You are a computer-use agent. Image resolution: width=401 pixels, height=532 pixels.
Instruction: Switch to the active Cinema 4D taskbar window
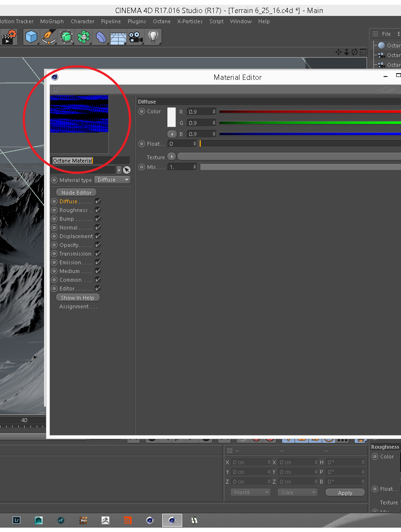click(x=172, y=520)
